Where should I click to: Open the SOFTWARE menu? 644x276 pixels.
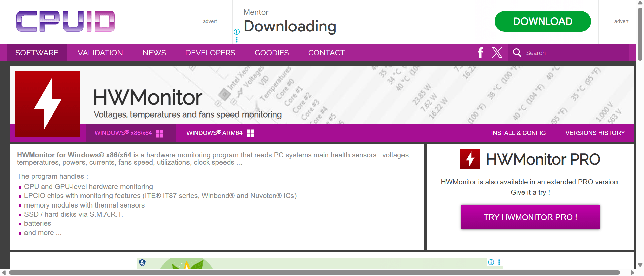point(37,53)
